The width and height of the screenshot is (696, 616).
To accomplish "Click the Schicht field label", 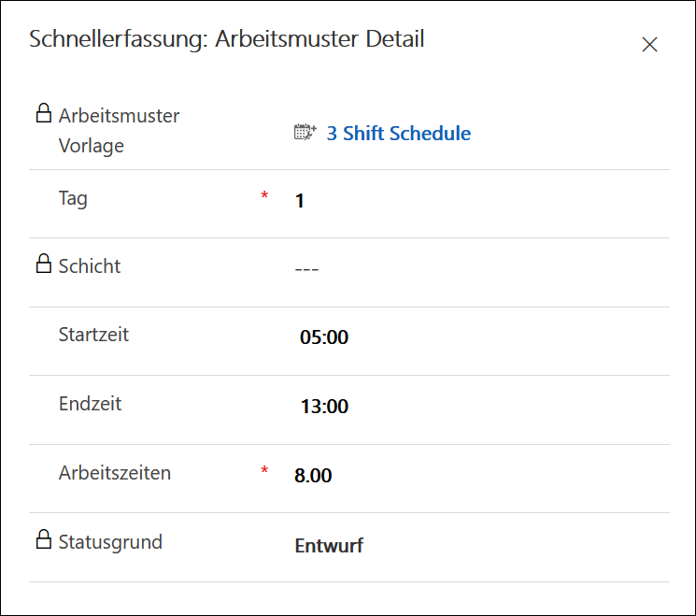I will coord(90,266).
